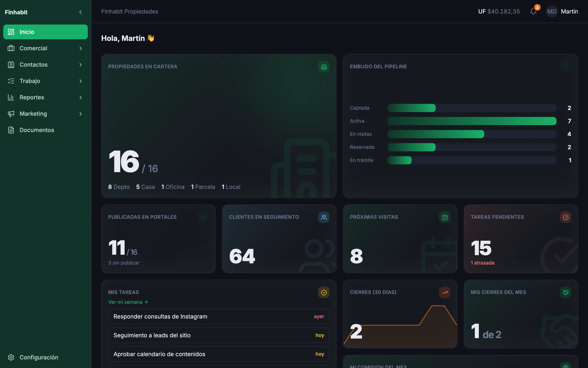Screen dimensions: 588x368
Task: Click the 1 atrasada warning text
Action: [482, 263]
